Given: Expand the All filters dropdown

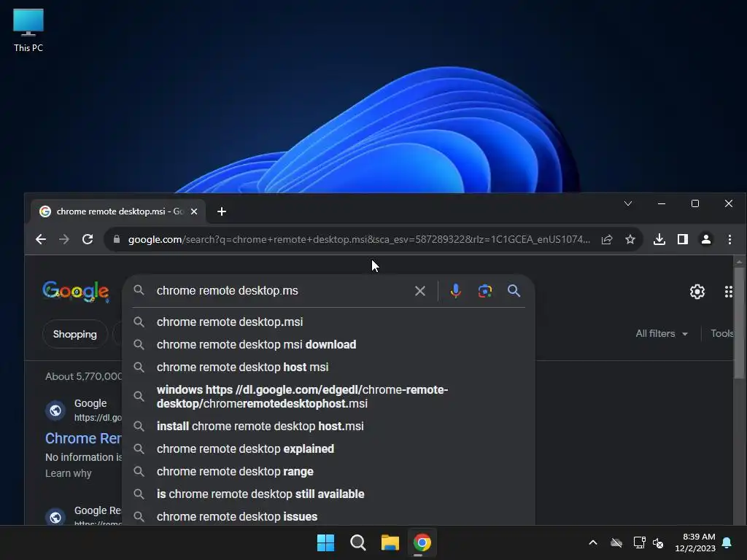Looking at the screenshot, I should click(661, 334).
